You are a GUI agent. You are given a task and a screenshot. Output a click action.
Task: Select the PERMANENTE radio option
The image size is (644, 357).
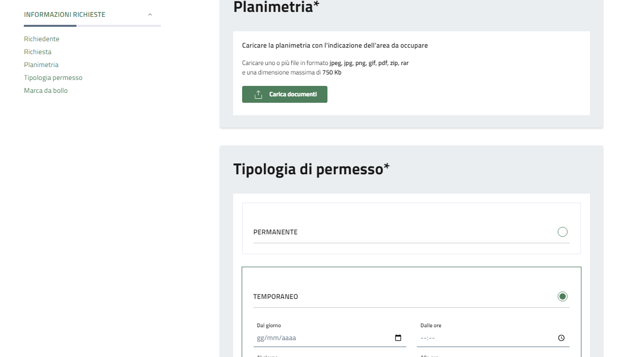click(562, 232)
